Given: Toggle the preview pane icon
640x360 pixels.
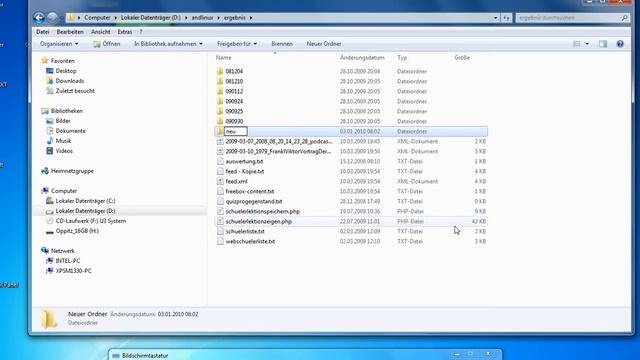Looking at the screenshot, I should (603, 44).
